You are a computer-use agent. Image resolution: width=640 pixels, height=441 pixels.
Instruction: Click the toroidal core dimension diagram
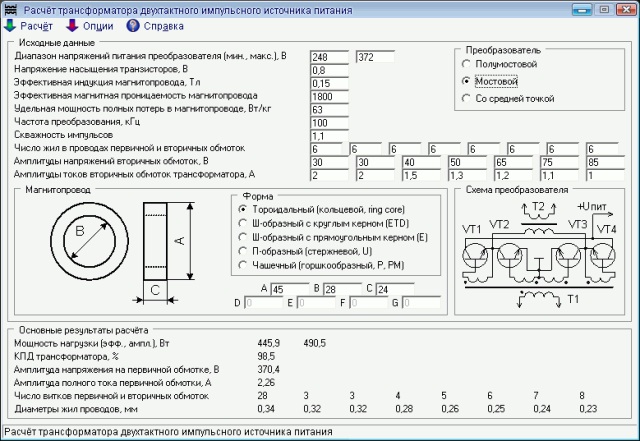[122, 253]
